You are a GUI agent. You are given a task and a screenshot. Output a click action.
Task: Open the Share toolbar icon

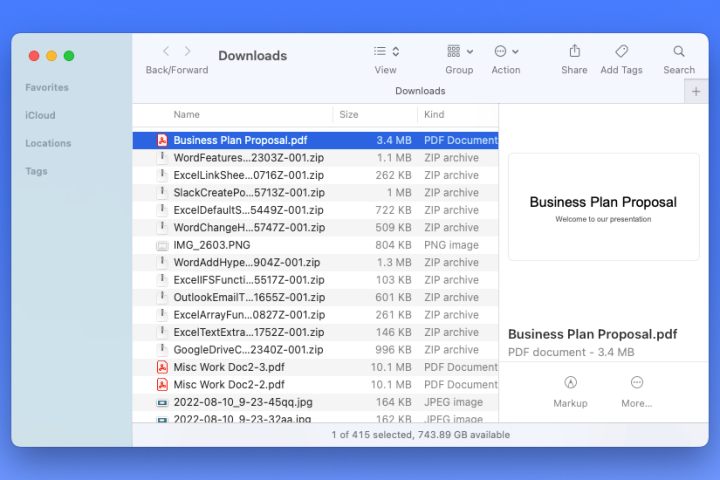coord(574,51)
